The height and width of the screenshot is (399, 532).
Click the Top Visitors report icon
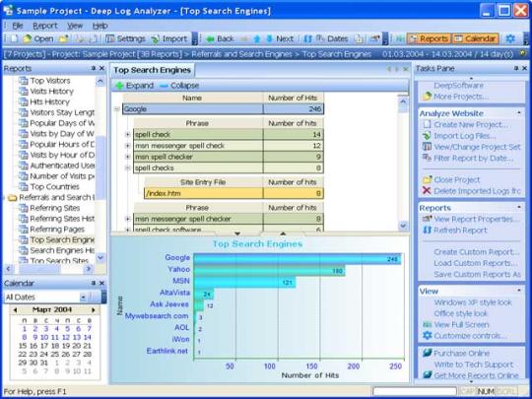point(23,81)
